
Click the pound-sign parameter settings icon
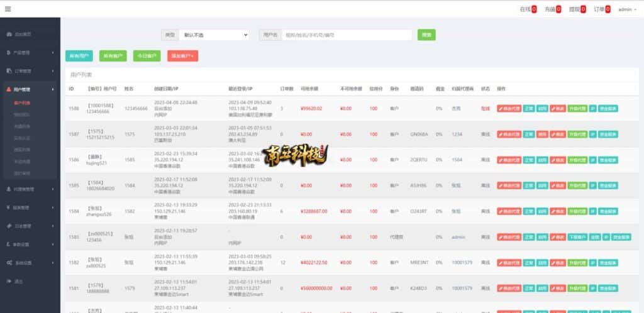pyautogui.click(x=9, y=244)
